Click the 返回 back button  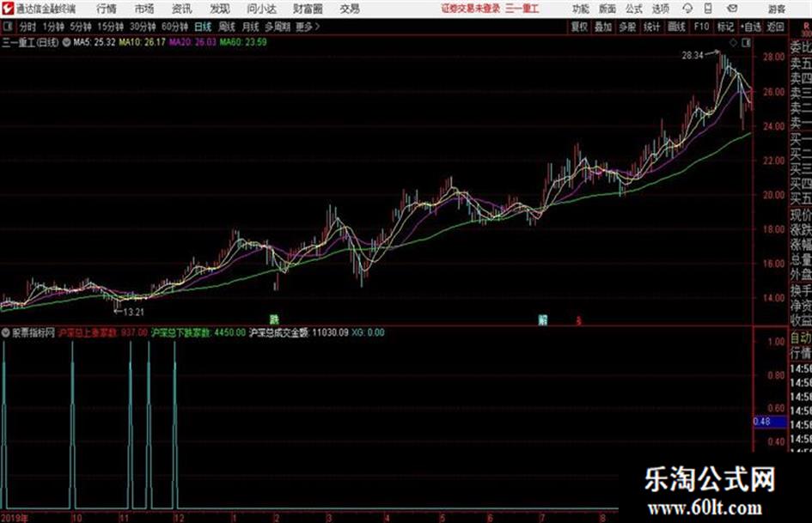tap(775, 27)
